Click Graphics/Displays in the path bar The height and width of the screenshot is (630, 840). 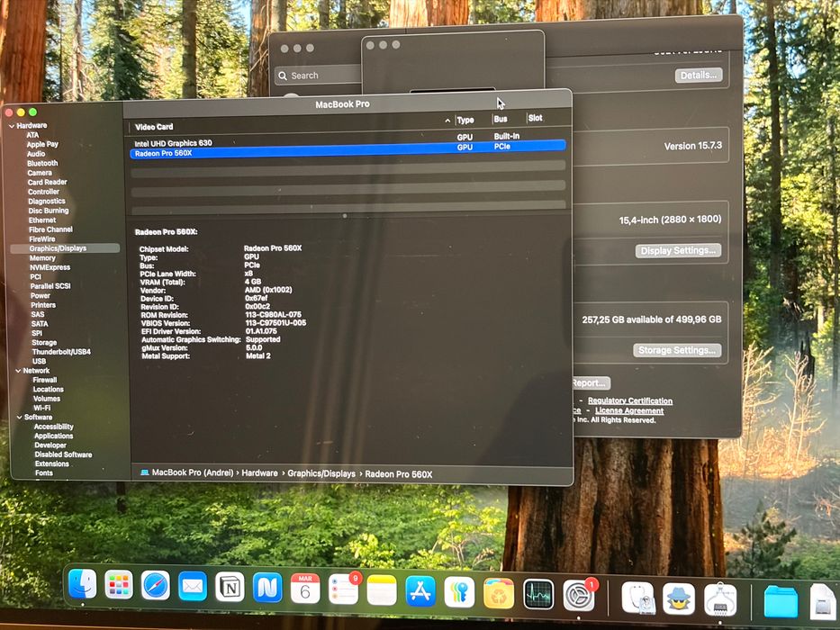[x=321, y=473]
